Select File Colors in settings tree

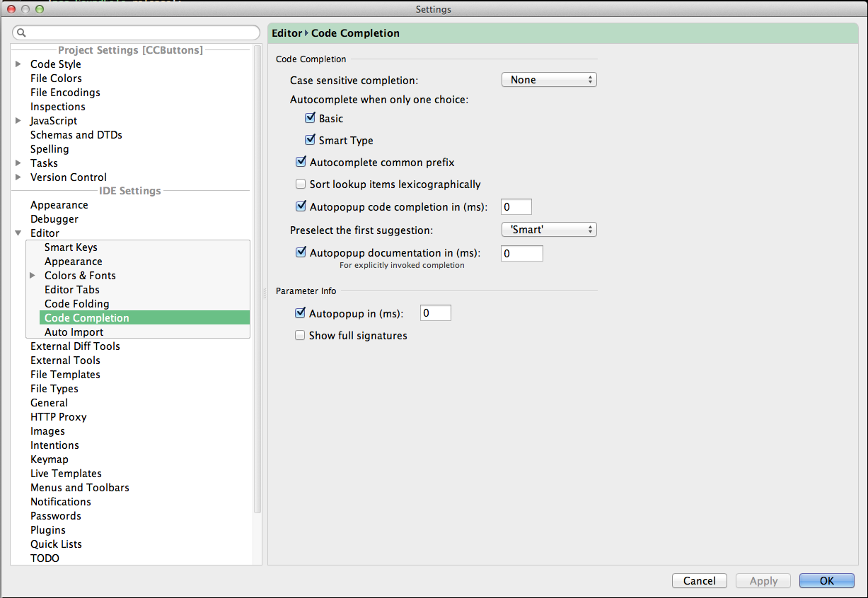coord(56,78)
